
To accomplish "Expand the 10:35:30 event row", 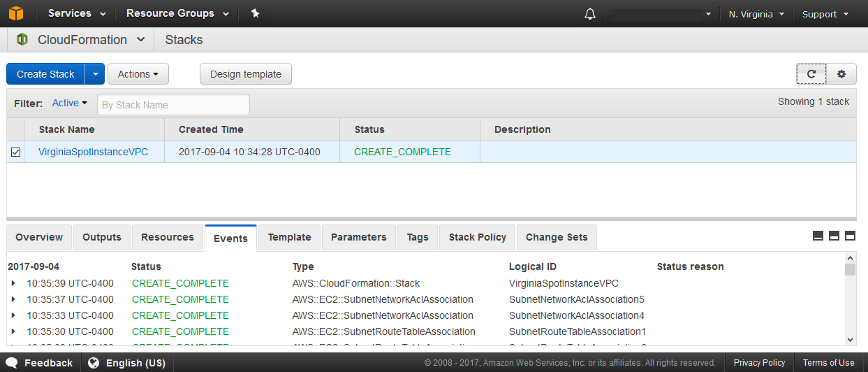I will [x=13, y=331].
